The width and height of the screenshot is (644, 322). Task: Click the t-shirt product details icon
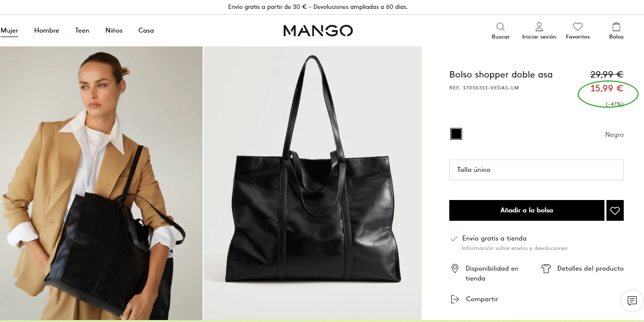(546, 269)
